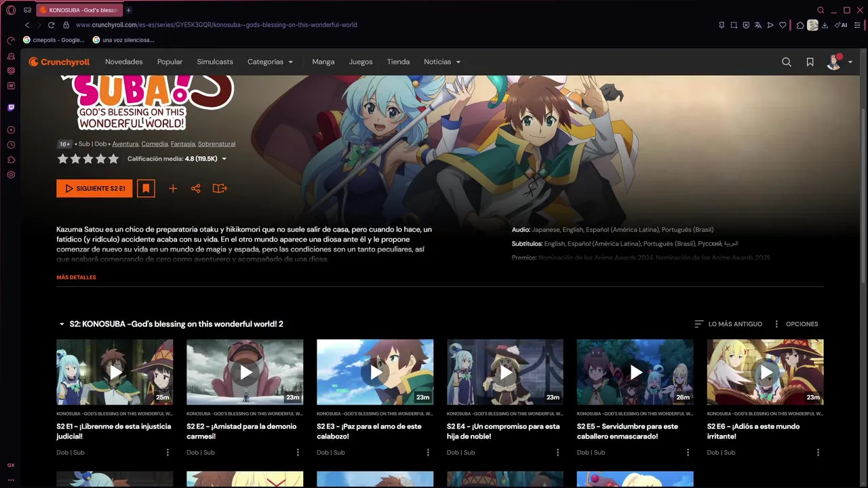Change sort order via Lo más antiguo
Image resolution: width=868 pixels, height=488 pixels.
pos(728,324)
